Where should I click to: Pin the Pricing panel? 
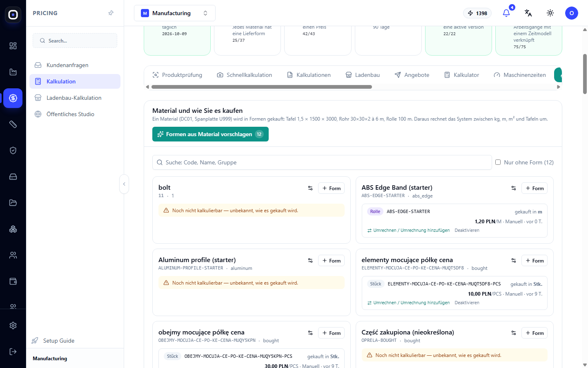(x=111, y=13)
